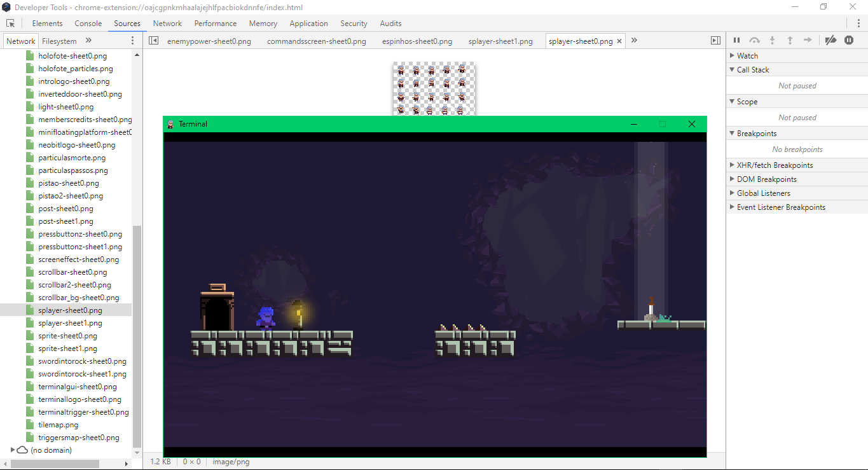The height and width of the screenshot is (470, 868).
Task: Open enemypower-sheet0.png editor tab
Action: [x=209, y=41]
